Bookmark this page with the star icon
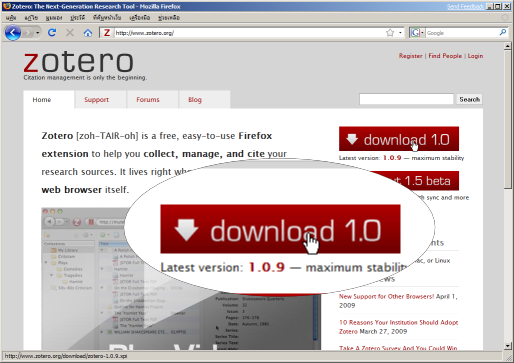514x363 pixels. coord(390,33)
